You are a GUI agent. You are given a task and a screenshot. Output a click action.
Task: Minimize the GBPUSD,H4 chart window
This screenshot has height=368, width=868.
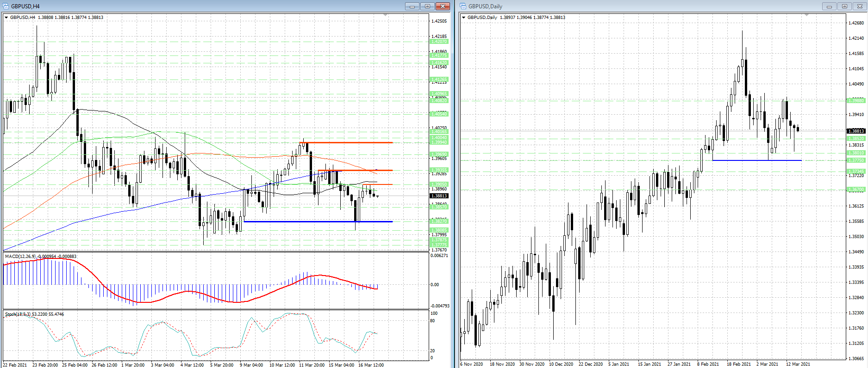tap(412, 6)
